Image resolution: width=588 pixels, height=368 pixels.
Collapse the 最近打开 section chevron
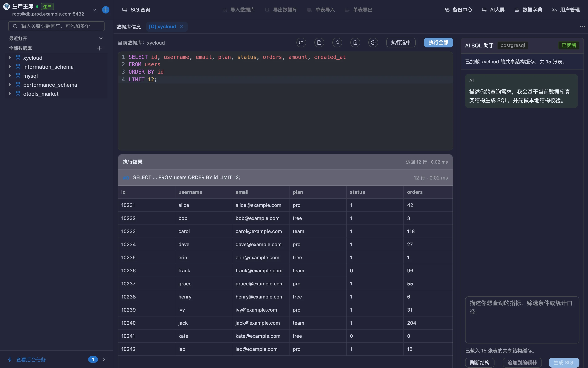tap(101, 38)
